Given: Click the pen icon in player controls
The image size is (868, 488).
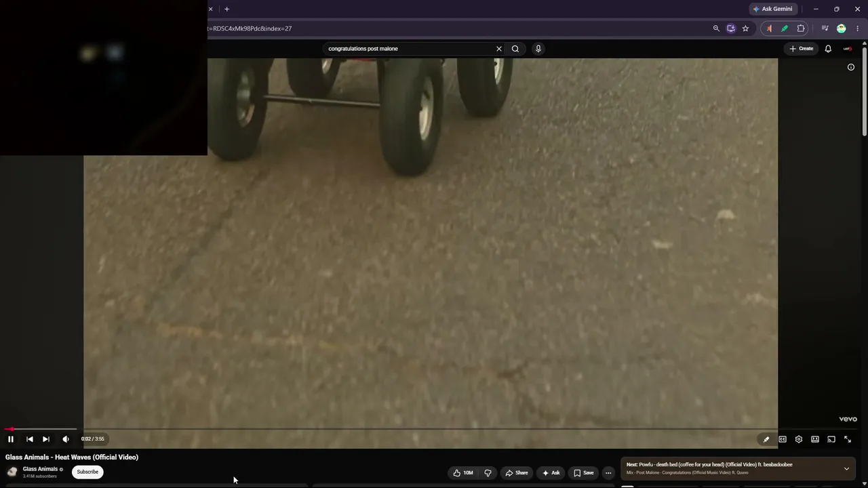Looking at the screenshot, I should pyautogui.click(x=766, y=439).
